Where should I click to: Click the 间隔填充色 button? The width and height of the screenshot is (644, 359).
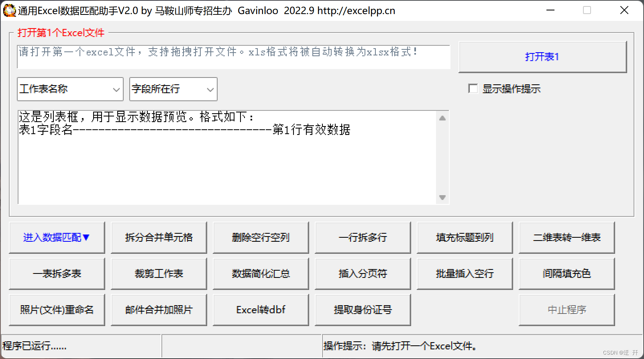click(567, 273)
